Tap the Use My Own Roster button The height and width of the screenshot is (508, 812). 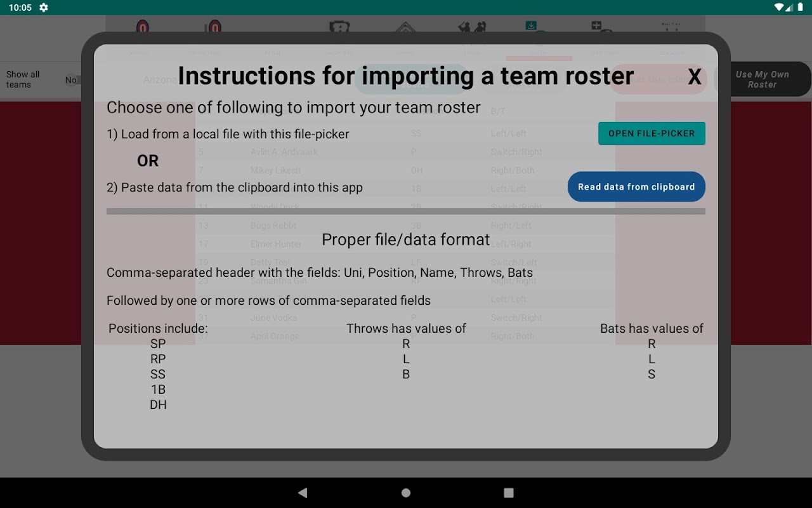762,79
